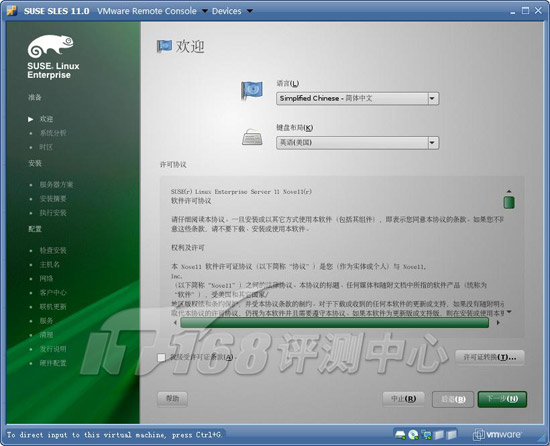
Task: Click the 许可证转换(T)... button
Action: click(x=490, y=358)
